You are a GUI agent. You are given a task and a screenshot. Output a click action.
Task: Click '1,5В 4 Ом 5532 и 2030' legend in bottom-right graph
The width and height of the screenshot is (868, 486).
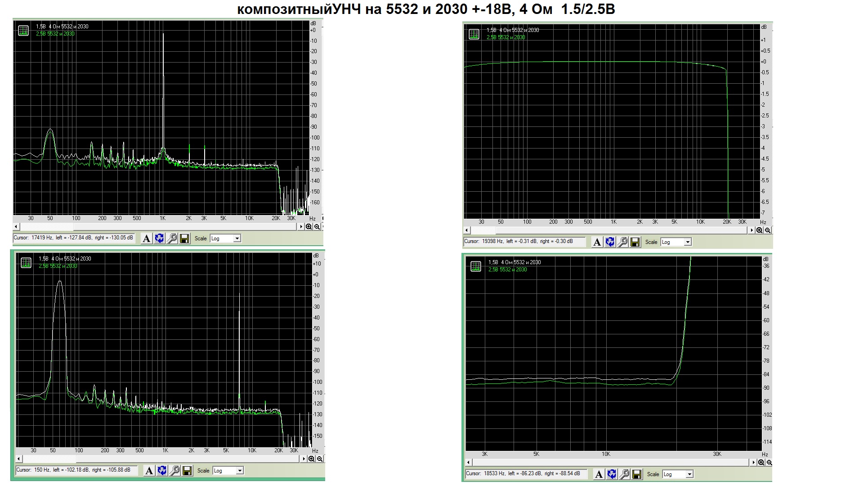[515, 262]
